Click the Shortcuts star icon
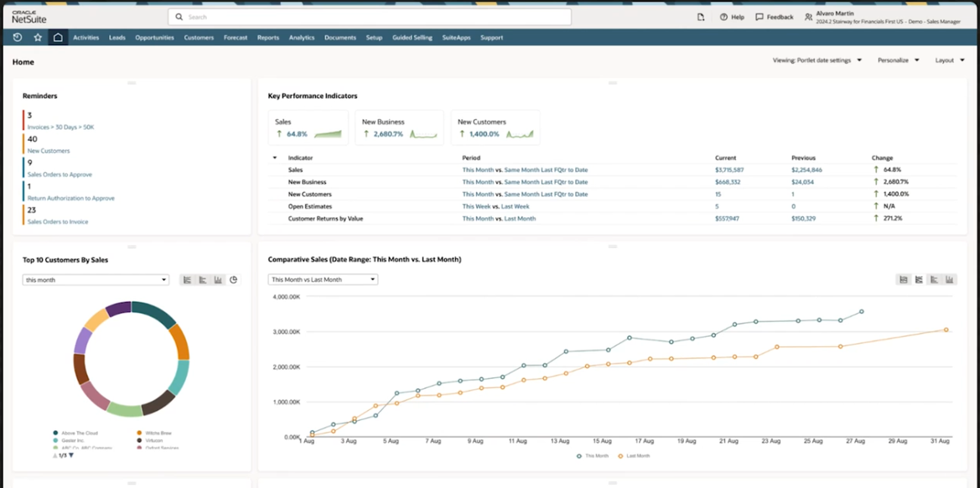The height and width of the screenshot is (488, 980). point(38,38)
